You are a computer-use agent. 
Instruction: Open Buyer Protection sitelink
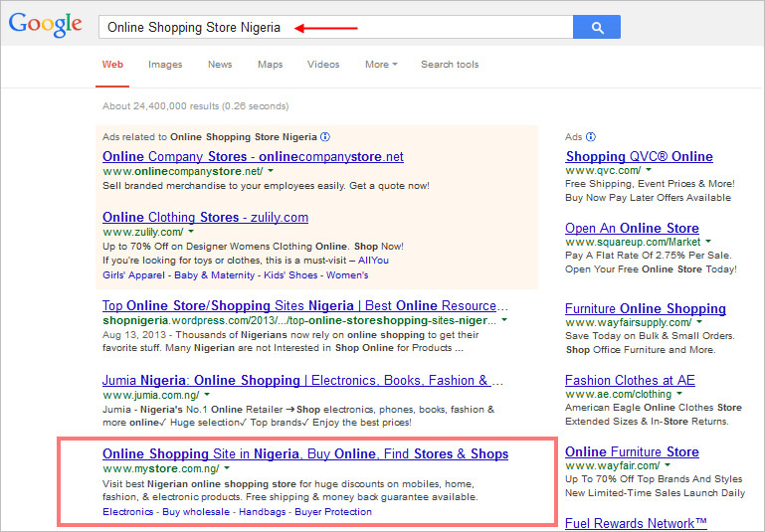(x=333, y=511)
